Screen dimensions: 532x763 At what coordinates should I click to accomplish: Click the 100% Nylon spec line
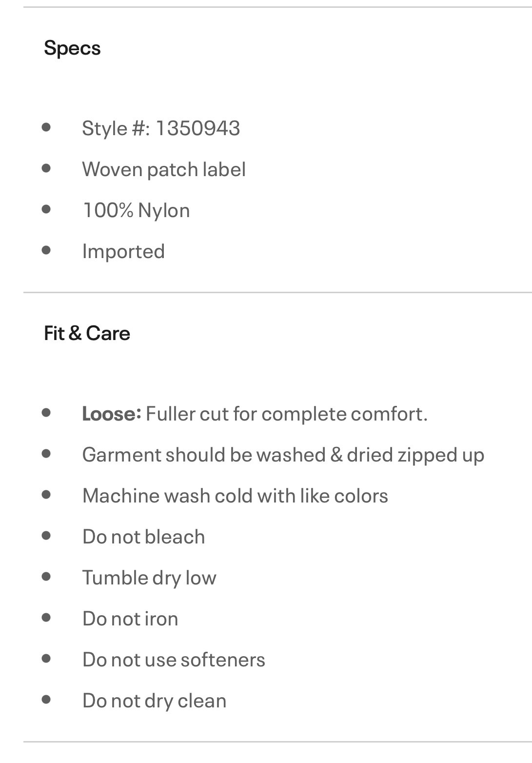tap(136, 210)
